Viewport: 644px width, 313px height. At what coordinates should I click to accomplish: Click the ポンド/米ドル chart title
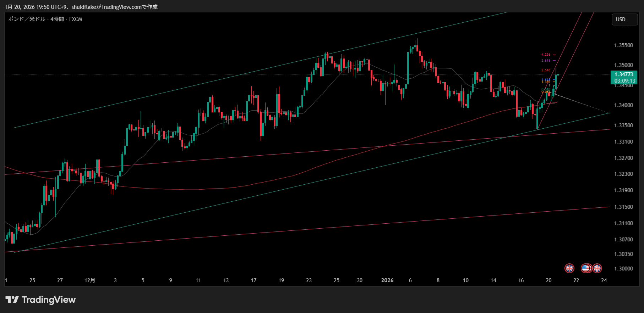tap(45, 19)
